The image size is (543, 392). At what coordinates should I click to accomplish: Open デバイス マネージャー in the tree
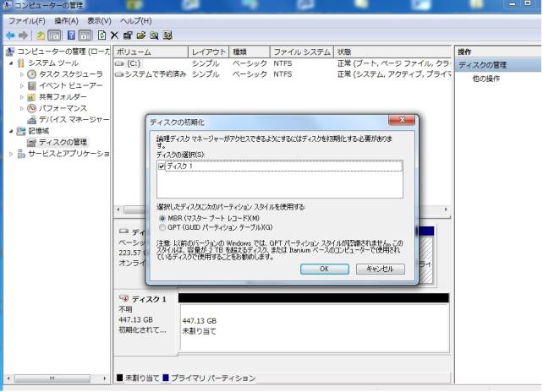click(74, 120)
